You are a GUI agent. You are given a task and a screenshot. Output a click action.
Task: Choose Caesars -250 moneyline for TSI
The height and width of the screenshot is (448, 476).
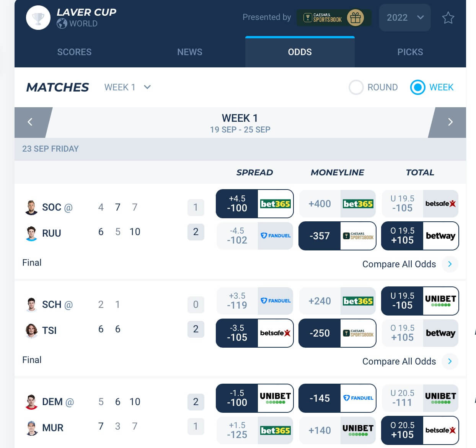337,333
